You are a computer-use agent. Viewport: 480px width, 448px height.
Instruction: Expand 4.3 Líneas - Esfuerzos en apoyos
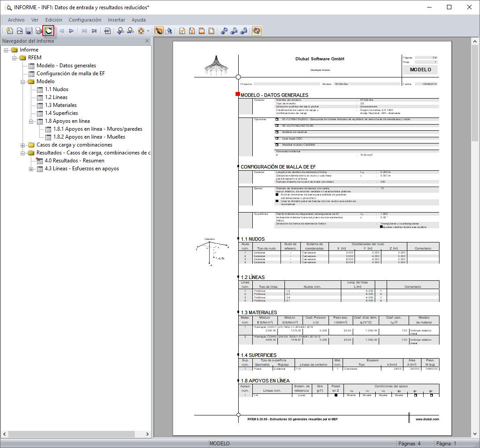click(x=31, y=169)
